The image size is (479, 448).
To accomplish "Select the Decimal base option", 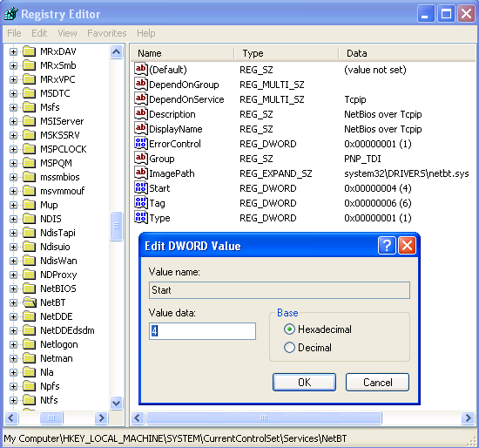I will (x=307, y=348).
